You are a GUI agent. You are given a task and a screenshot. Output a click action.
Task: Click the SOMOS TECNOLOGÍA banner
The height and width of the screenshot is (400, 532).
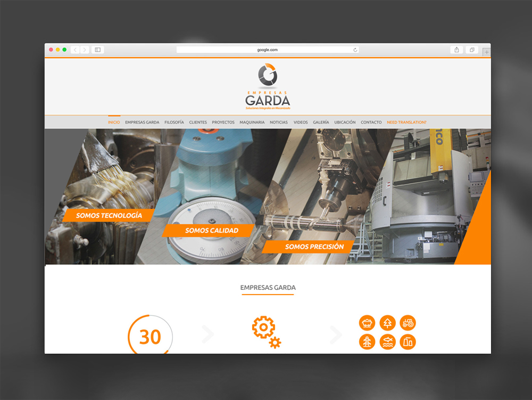pos(109,215)
